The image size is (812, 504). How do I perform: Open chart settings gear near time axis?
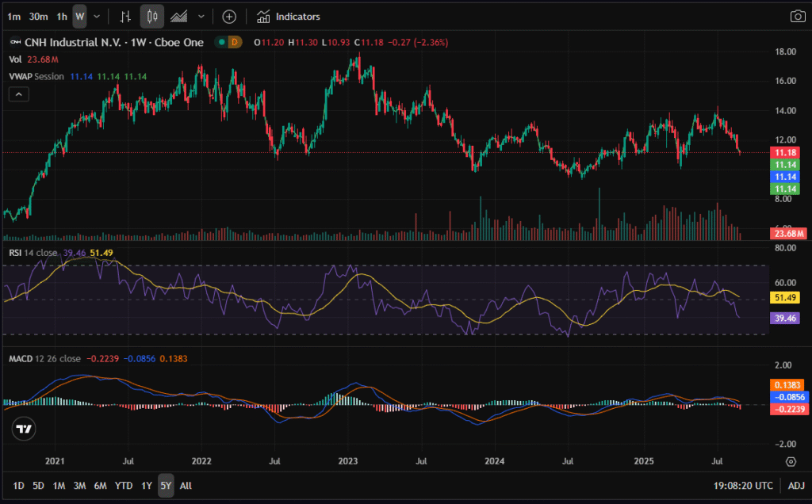point(791,461)
